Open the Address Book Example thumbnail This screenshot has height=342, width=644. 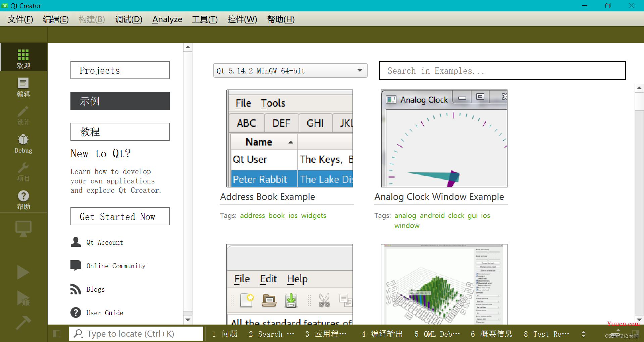(x=290, y=138)
